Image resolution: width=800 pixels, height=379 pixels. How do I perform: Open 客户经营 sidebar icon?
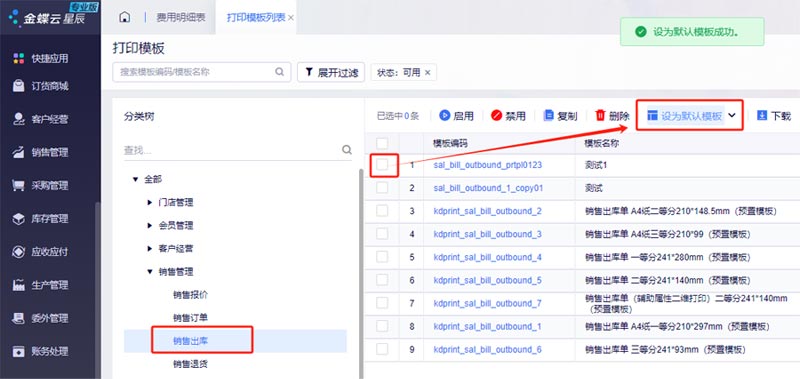point(19,119)
